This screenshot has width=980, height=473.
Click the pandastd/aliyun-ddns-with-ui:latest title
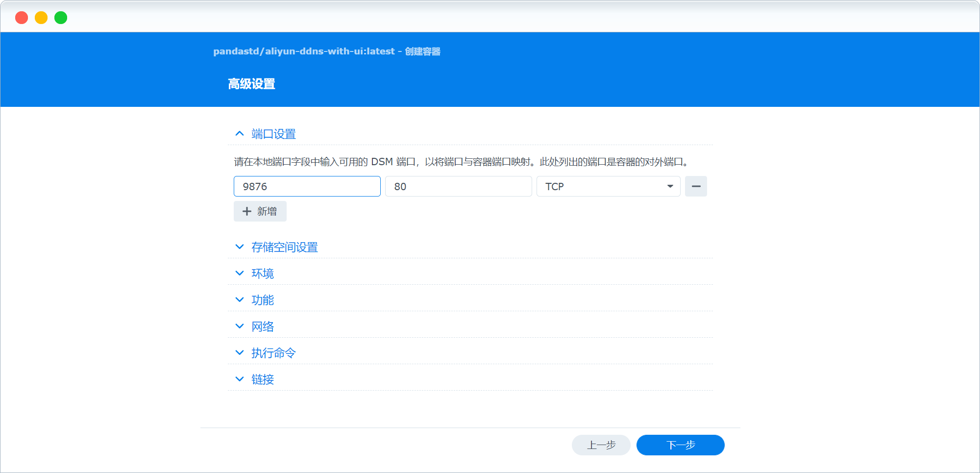(327, 51)
